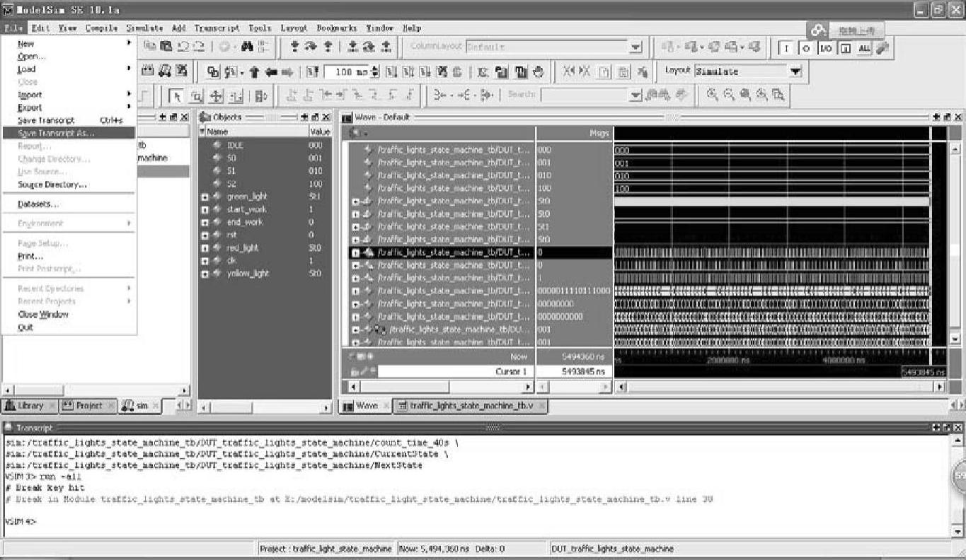Choose 'Save Transcript As...' from File menu
The width and height of the screenshot is (966, 560).
pyautogui.click(x=69, y=133)
